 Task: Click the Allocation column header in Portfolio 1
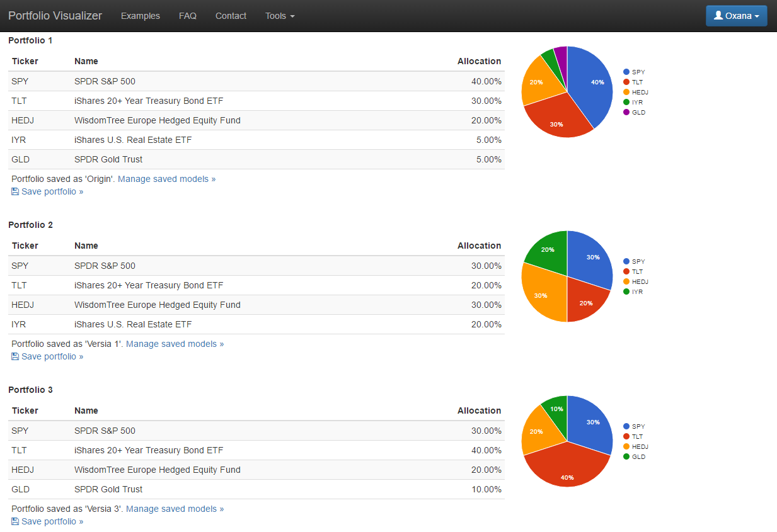479,61
